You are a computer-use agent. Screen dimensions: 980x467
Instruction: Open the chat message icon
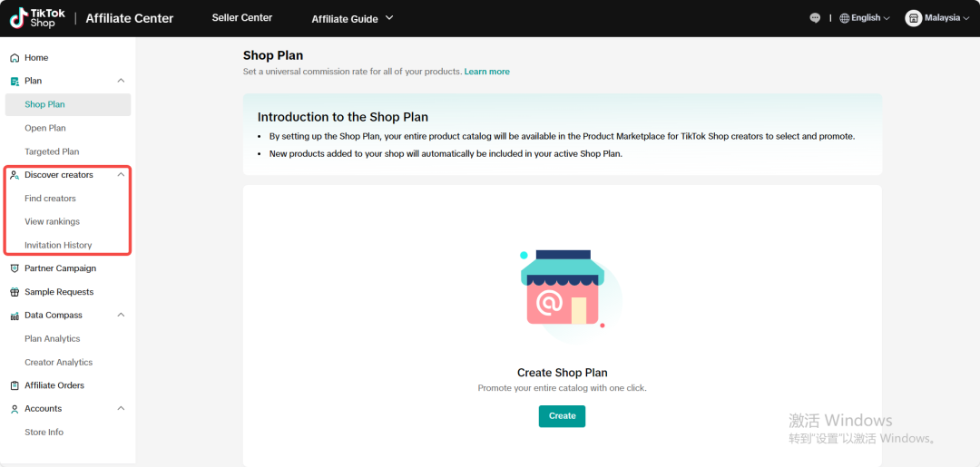pos(815,18)
